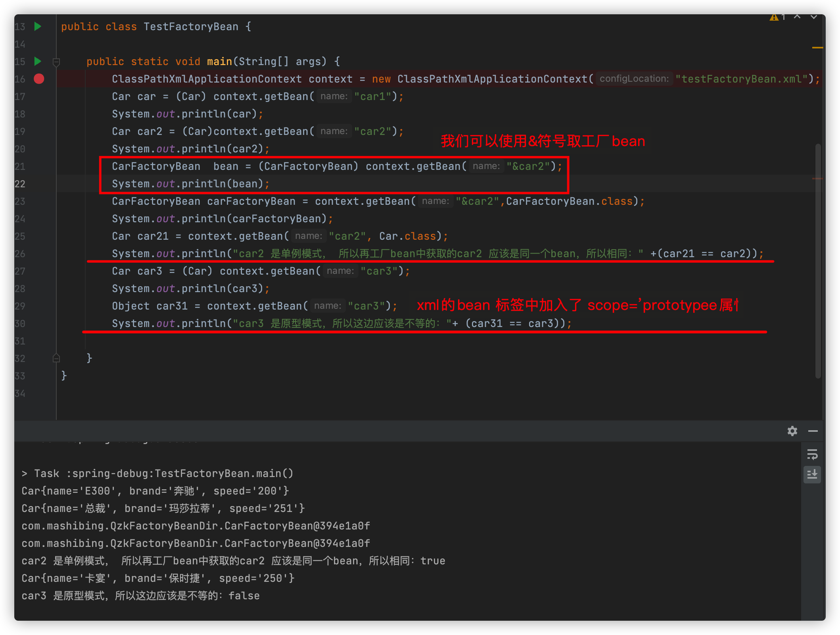Image resolution: width=840 pixels, height=635 pixels.
Task: Go to previous highlighted error arrow
Action: point(797,17)
